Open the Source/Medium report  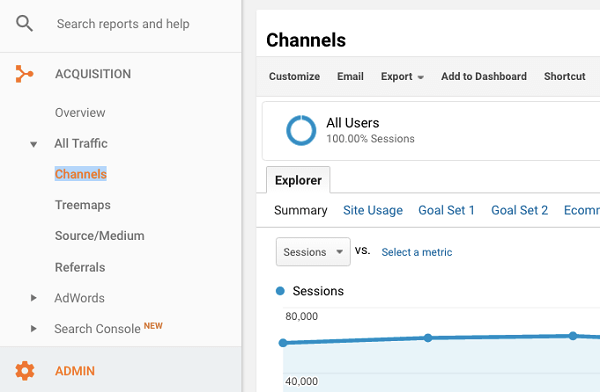click(100, 236)
